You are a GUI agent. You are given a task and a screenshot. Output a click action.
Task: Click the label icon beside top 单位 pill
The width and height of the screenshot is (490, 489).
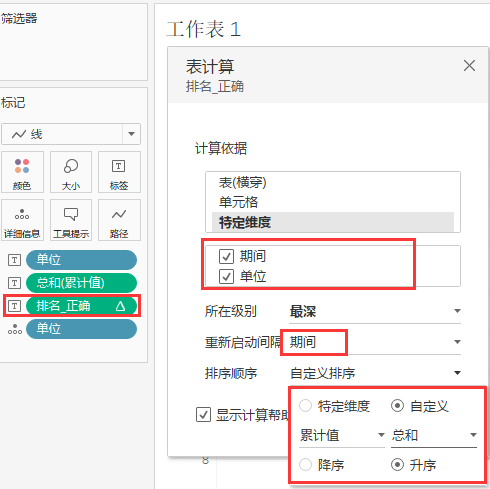pyautogui.click(x=14, y=260)
